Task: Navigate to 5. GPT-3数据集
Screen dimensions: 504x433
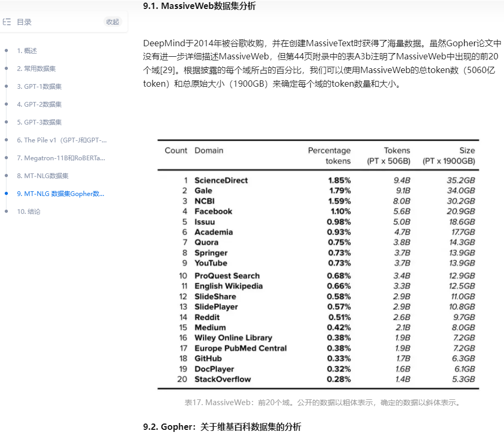Action: (x=39, y=122)
